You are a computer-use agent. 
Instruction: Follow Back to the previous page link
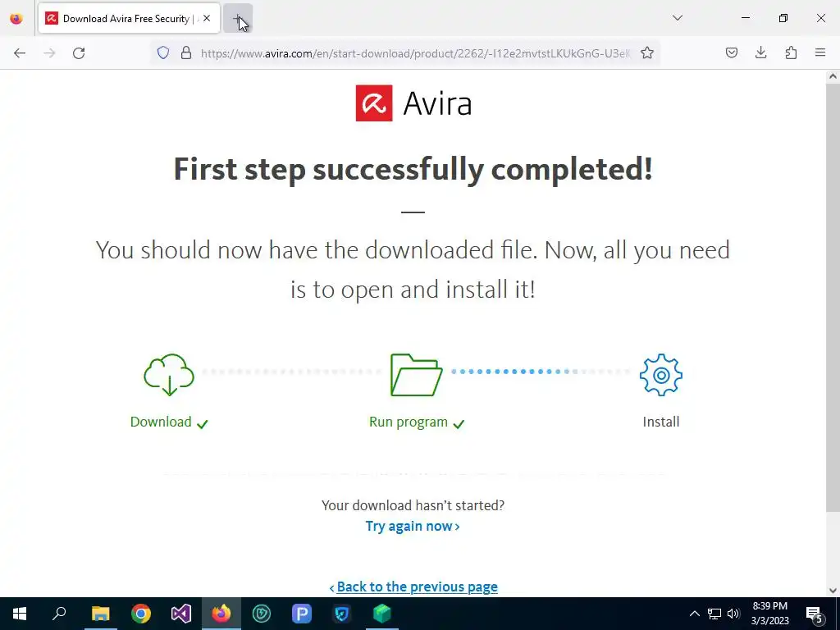click(413, 587)
